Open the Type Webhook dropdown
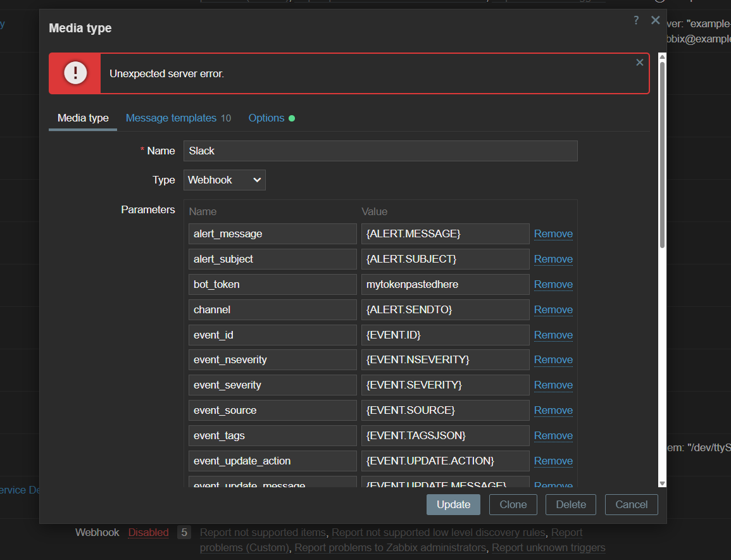The image size is (731, 560). tap(225, 180)
